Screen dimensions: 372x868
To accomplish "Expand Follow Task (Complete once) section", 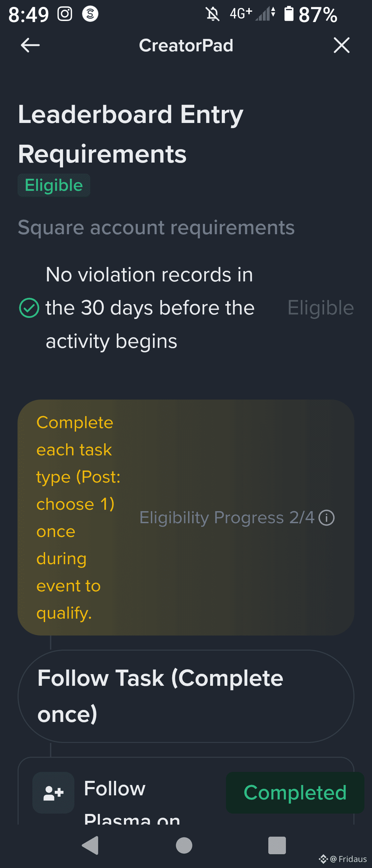I will 186,696.
